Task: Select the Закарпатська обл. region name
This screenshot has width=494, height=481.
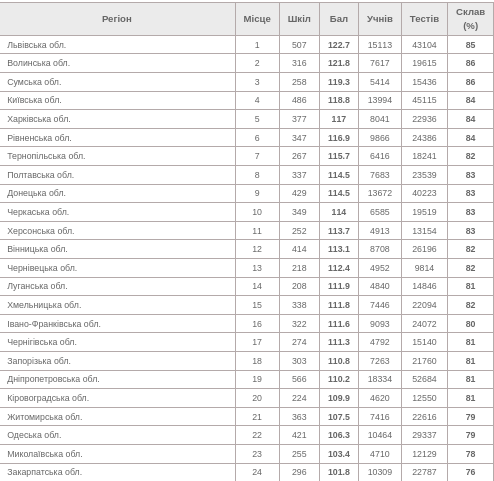Action: [x=45, y=472]
